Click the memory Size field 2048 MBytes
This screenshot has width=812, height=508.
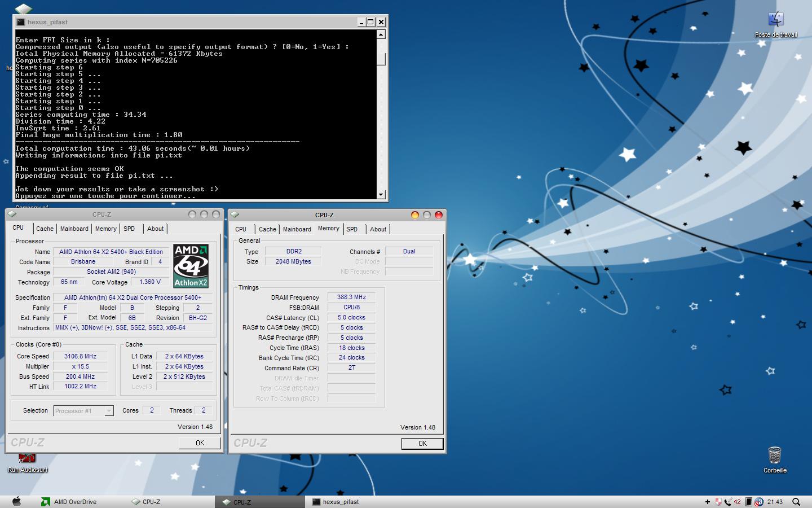pyautogui.click(x=293, y=262)
